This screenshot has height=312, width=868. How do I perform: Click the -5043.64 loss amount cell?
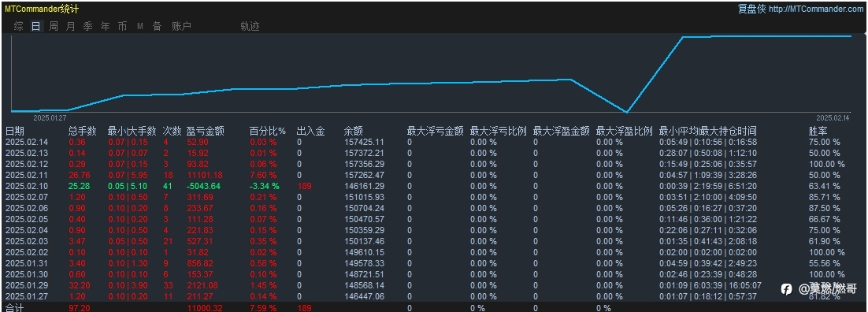(x=204, y=186)
